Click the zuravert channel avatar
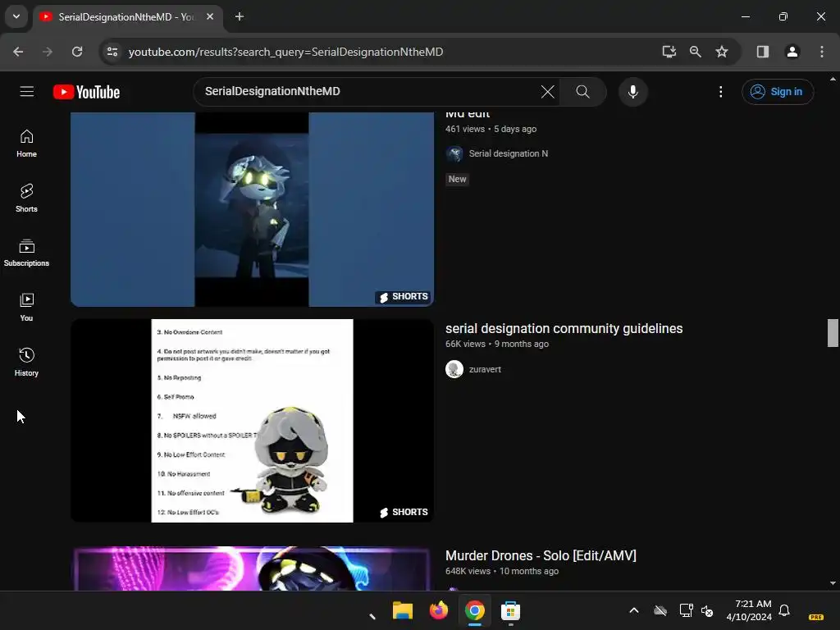 pyautogui.click(x=454, y=369)
